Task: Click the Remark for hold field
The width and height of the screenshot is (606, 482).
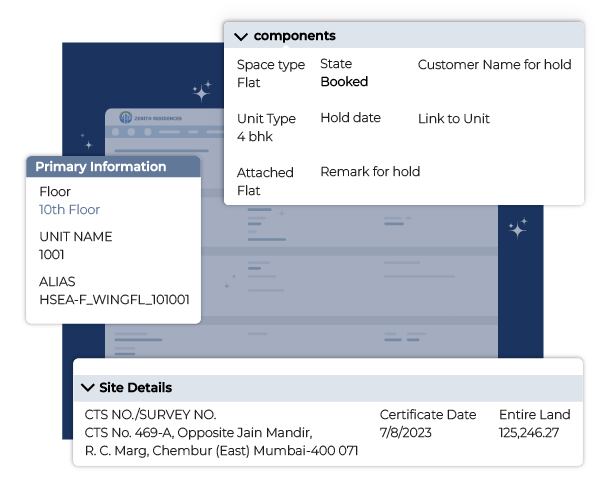Action: click(x=370, y=172)
